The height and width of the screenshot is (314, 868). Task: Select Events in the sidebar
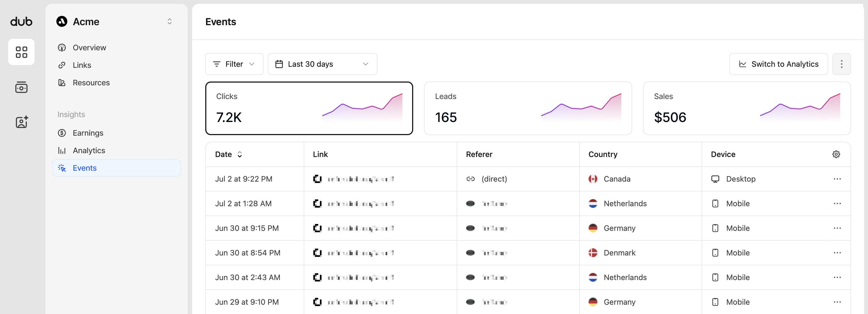coord(116,168)
